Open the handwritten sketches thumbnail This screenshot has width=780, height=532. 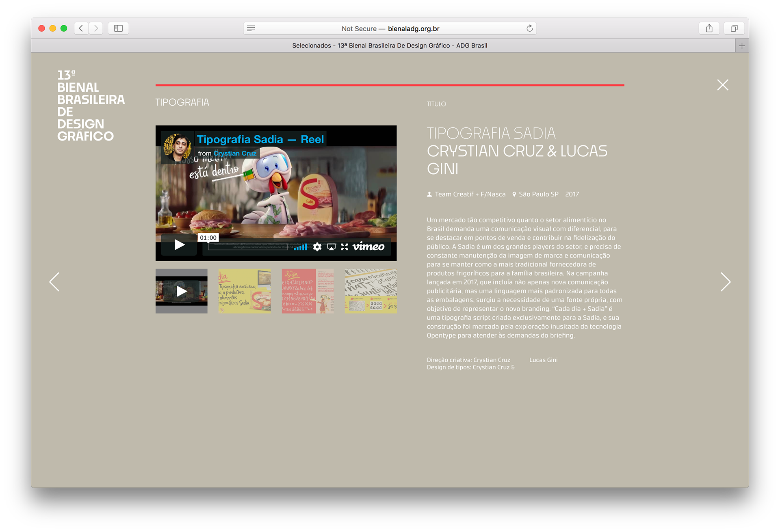pyautogui.click(x=370, y=291)
